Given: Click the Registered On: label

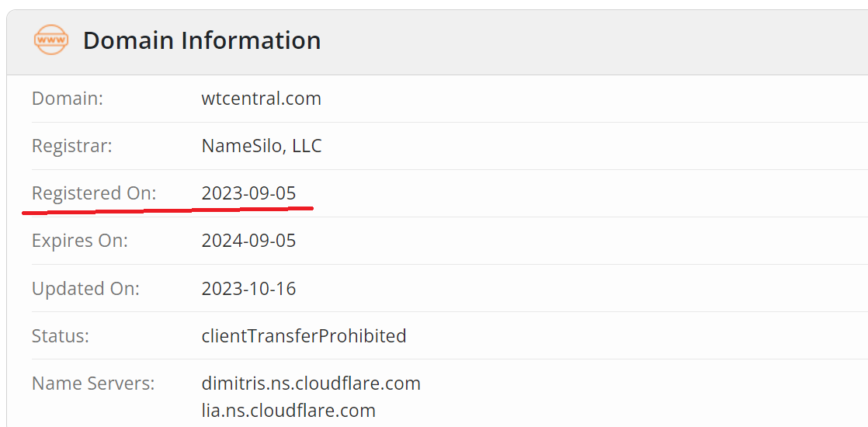Looking at the screenshot, I should click(x=94, y=193).
